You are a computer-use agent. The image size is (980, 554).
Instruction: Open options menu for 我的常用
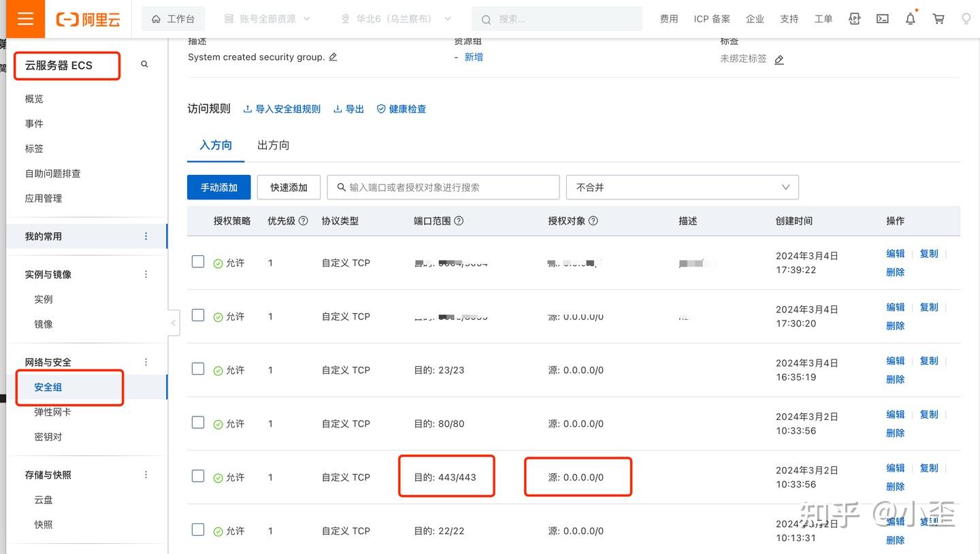[x=146, y=236]
